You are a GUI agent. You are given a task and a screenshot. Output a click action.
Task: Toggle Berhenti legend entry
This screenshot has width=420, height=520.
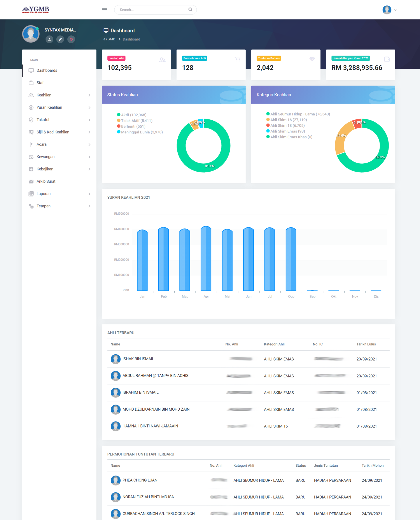[x=131, y=126]
